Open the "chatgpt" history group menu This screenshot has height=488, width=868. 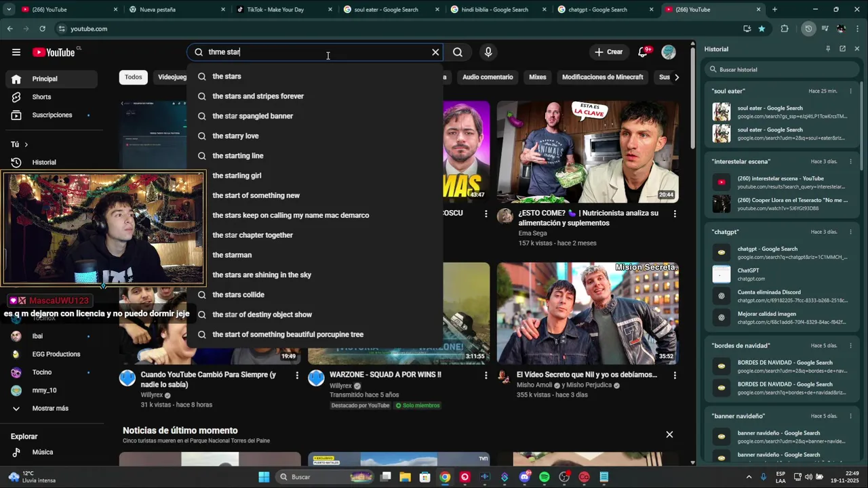point(851,232)
